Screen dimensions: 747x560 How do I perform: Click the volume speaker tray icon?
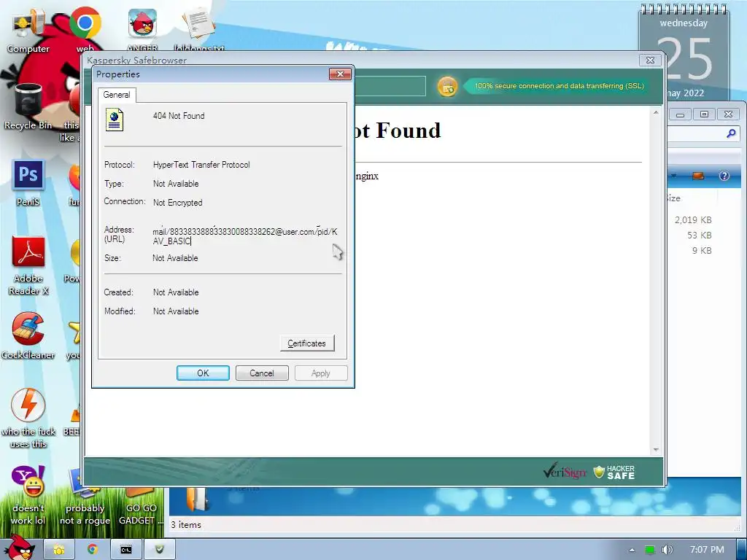(x=667, y=550)
